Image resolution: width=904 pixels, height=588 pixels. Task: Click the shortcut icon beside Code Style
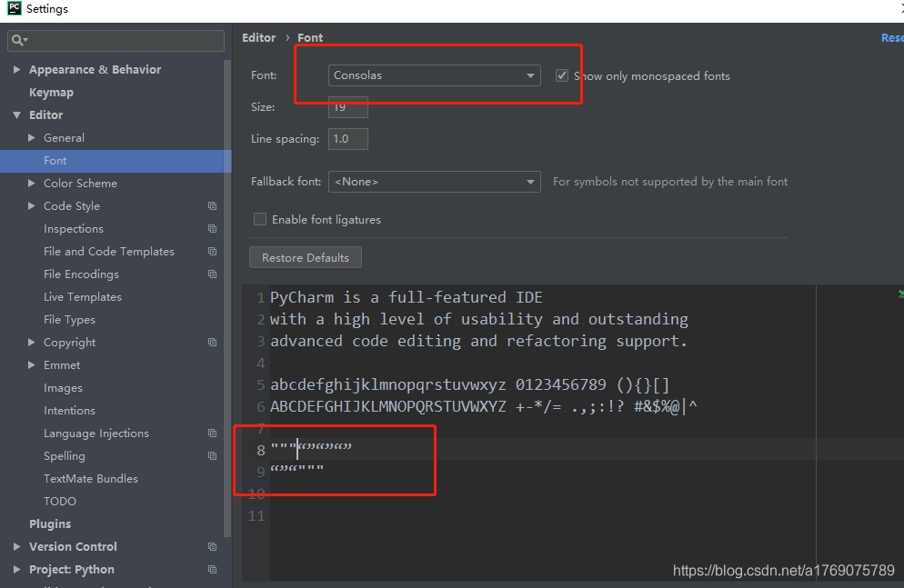click(212, 205)
